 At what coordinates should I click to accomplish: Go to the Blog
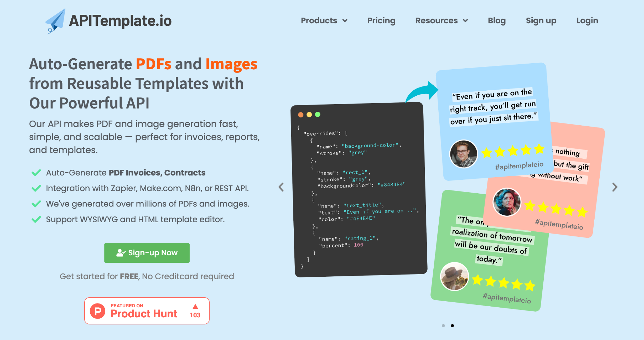pos(497,20)
